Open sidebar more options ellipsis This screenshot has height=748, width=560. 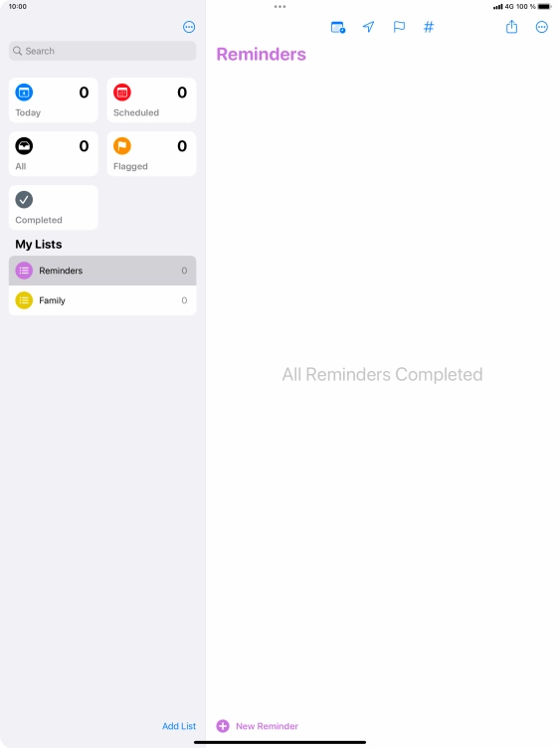coord(189,27)
